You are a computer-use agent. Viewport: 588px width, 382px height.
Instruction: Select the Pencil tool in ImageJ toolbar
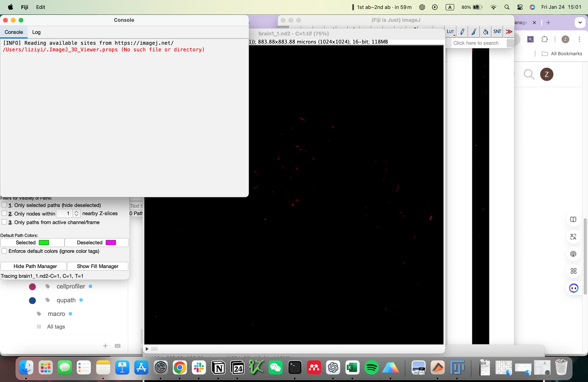point(462,32)
